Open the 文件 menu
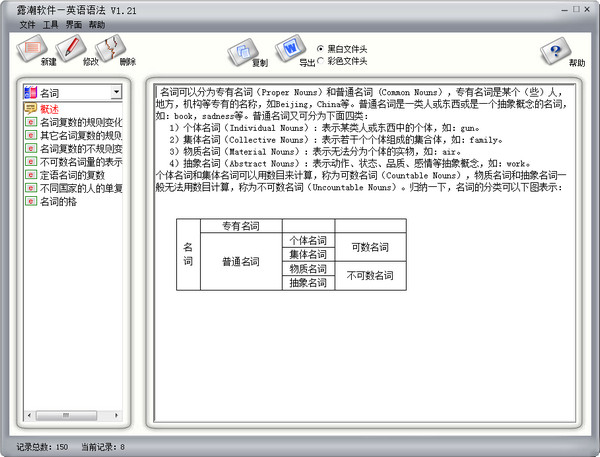Image resolution: width=600 pixels, height=457 pixels. click(27, 23)
